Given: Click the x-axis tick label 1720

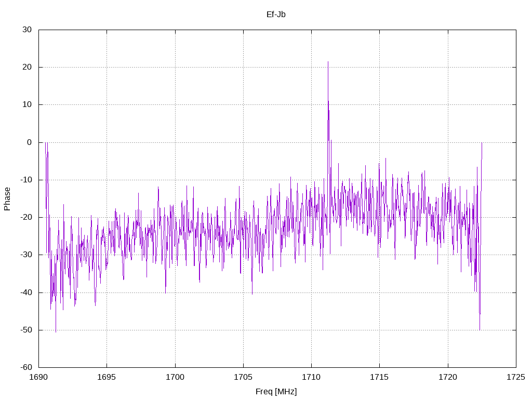Looking at the screenshot, I should (x=448, y=377).
